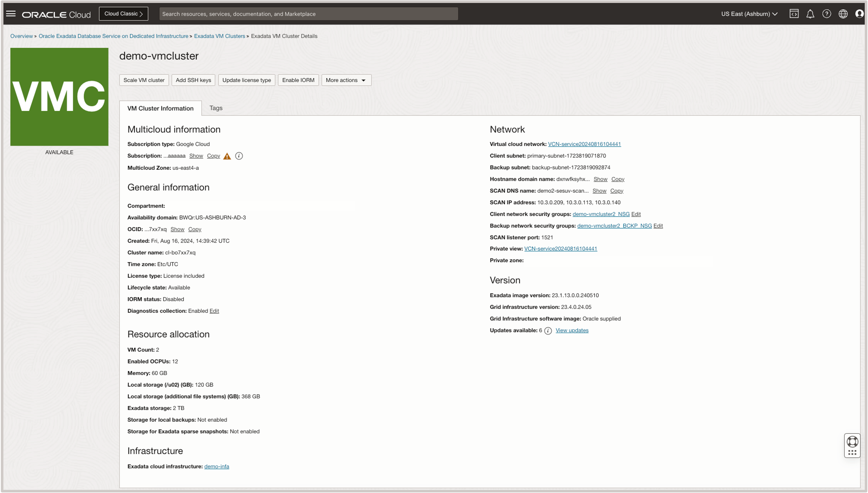The width and height of the screenshot is (868, 493).
Task: Click the warning icon next to Subscription
Action: click(227, 156)
